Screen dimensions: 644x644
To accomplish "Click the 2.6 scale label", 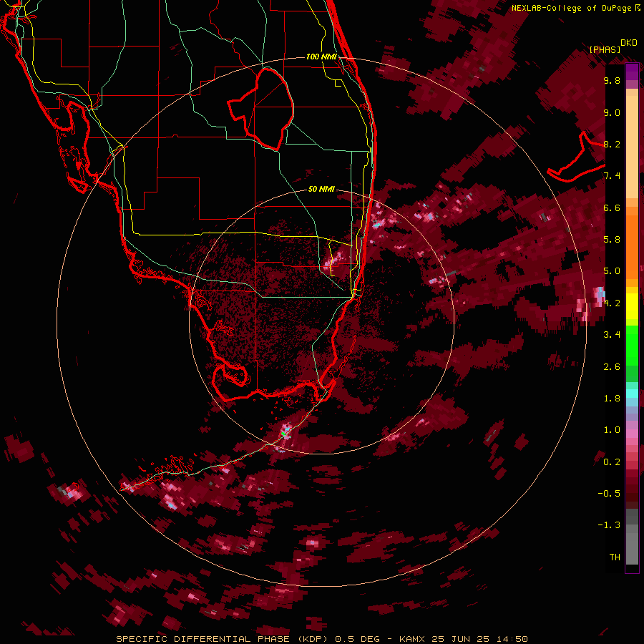I will [x=612, y=367].
